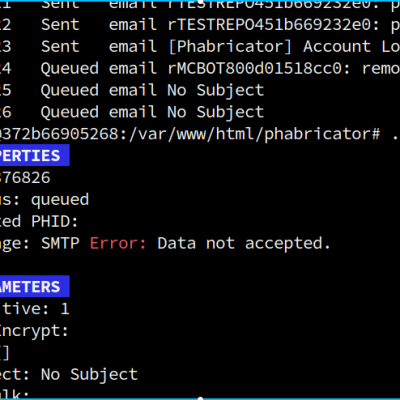Click the SMTP word in the message

[60, 243]
